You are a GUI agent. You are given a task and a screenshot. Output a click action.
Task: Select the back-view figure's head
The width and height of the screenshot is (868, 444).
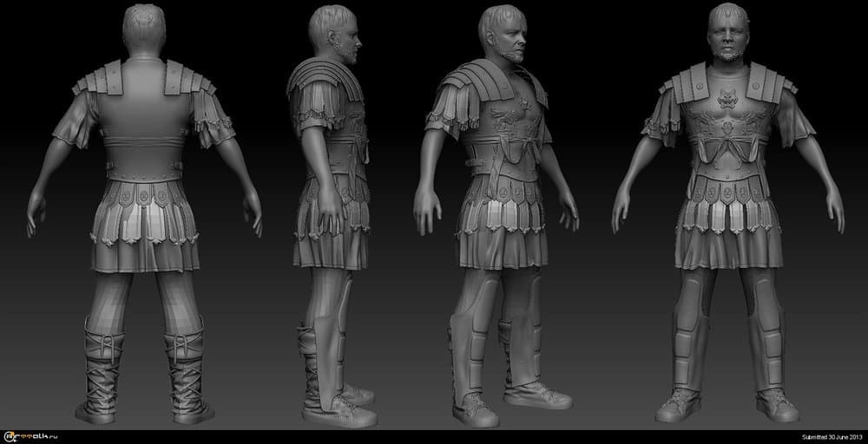click(x=143, y=28)
